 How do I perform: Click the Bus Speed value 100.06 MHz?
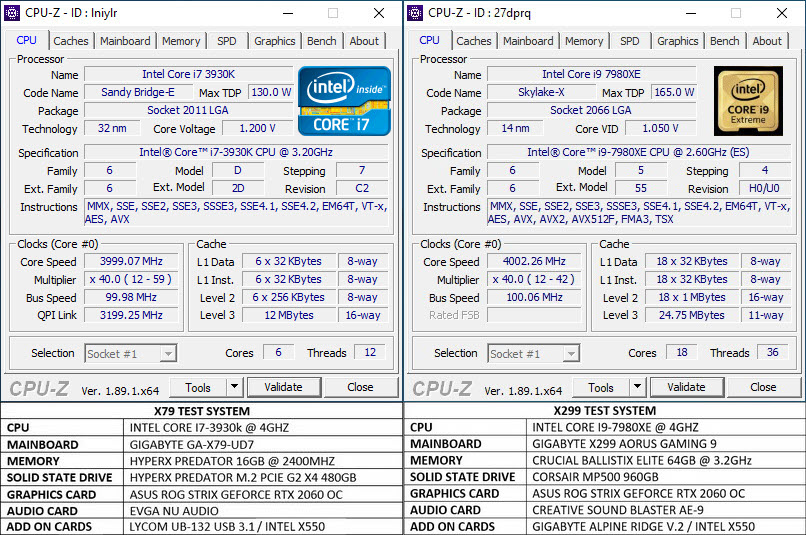tap(534, 297)
